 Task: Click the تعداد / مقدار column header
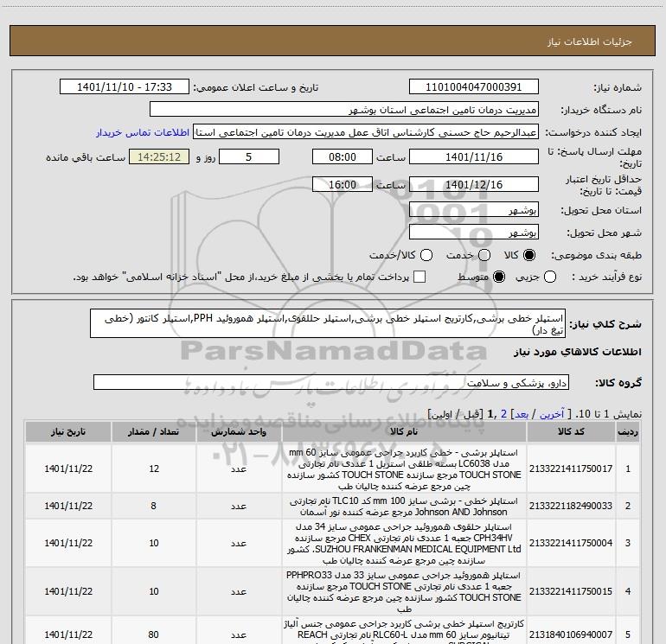(154, 431)
